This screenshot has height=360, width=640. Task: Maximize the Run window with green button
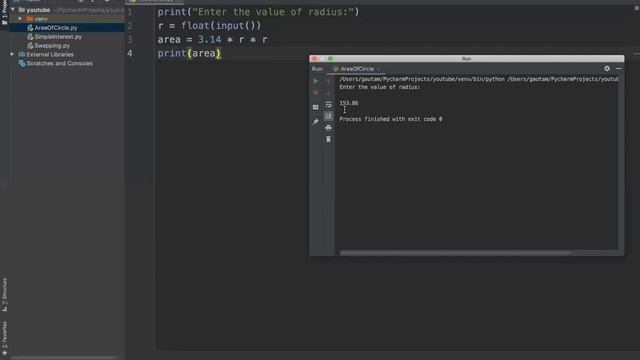(x=330, y=59)
